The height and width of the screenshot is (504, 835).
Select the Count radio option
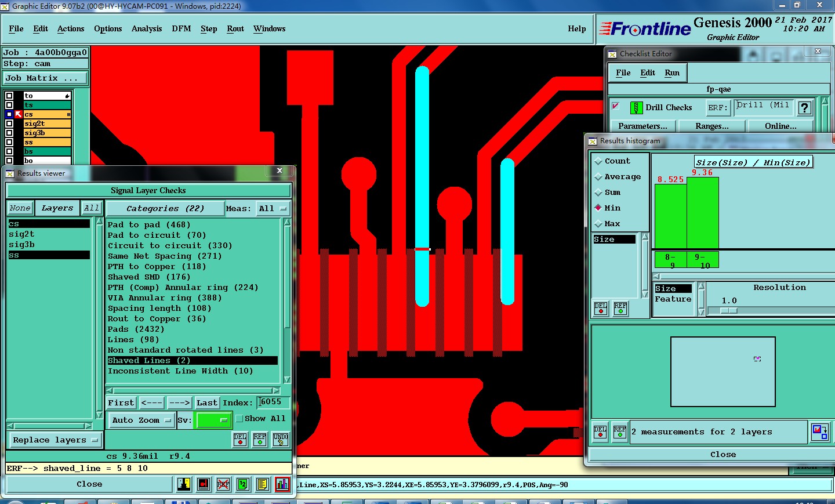598,161
